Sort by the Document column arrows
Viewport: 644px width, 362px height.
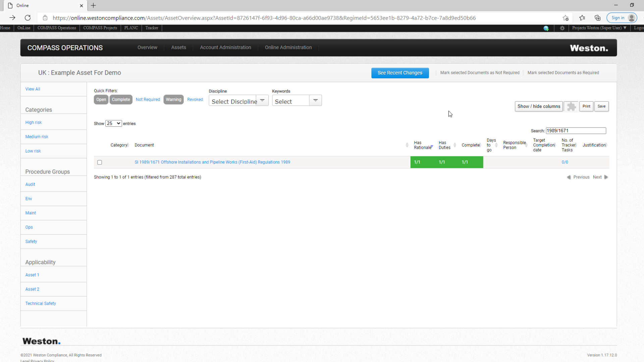click(x=407, y=145)
